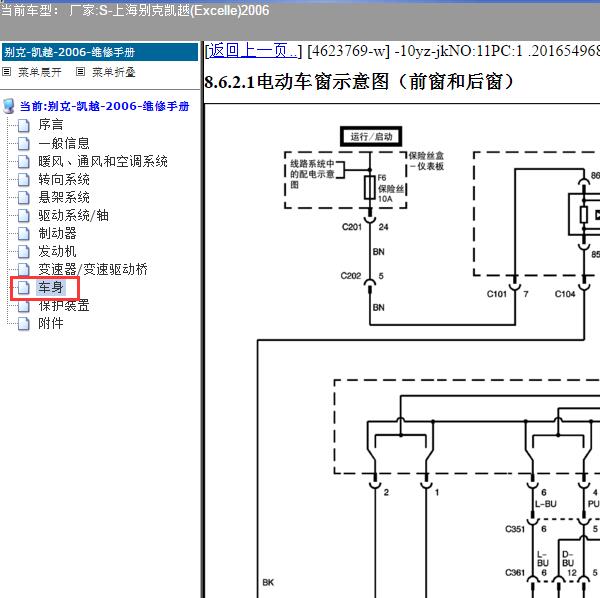
Task: Open the 一般信息 chapter
Action: [64, 143]
